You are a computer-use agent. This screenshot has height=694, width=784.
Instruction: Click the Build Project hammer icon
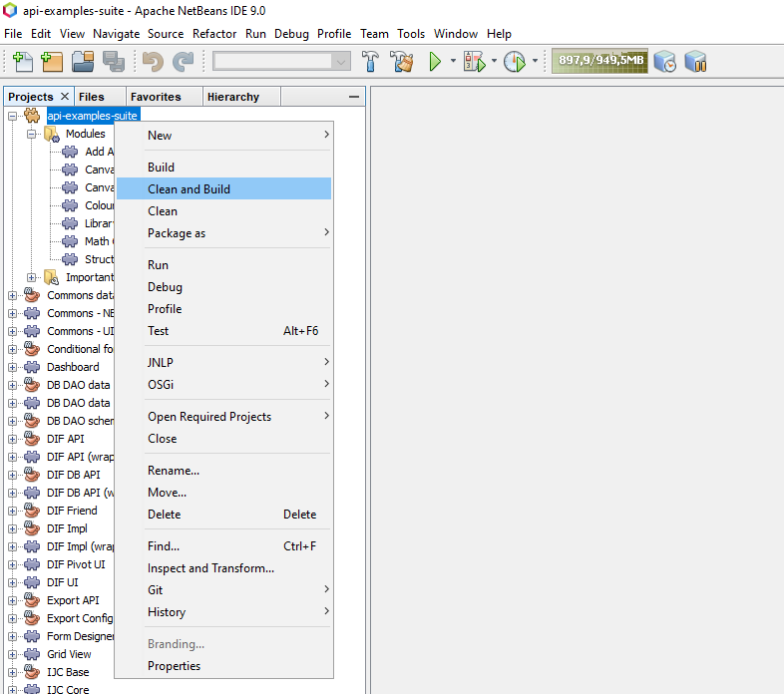371,62
